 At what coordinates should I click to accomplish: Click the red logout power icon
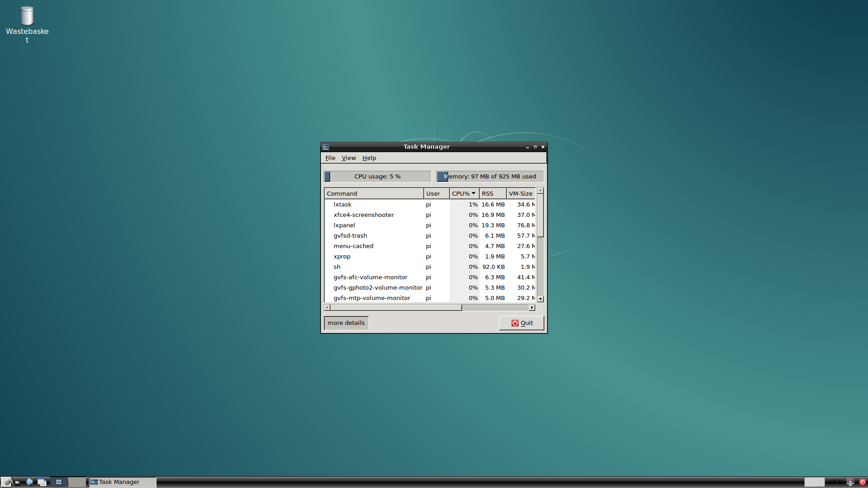pos(862,482)
